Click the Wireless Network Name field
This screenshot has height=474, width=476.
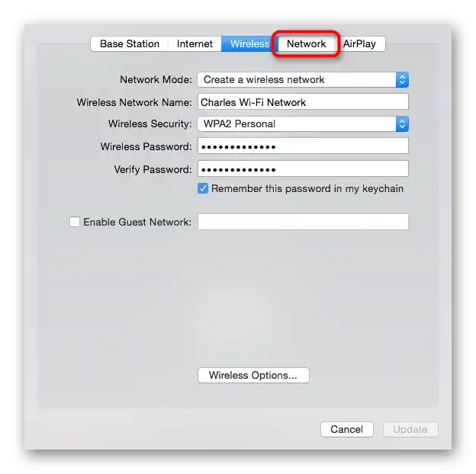coord(303,101)
